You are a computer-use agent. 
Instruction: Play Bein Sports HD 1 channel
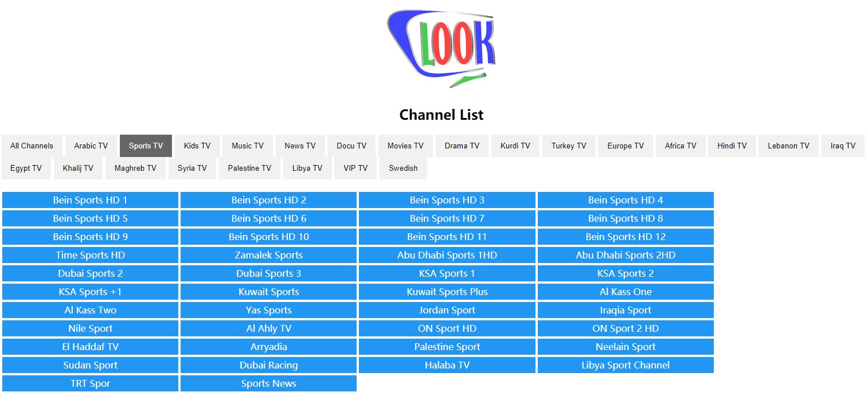pos(90,200)
